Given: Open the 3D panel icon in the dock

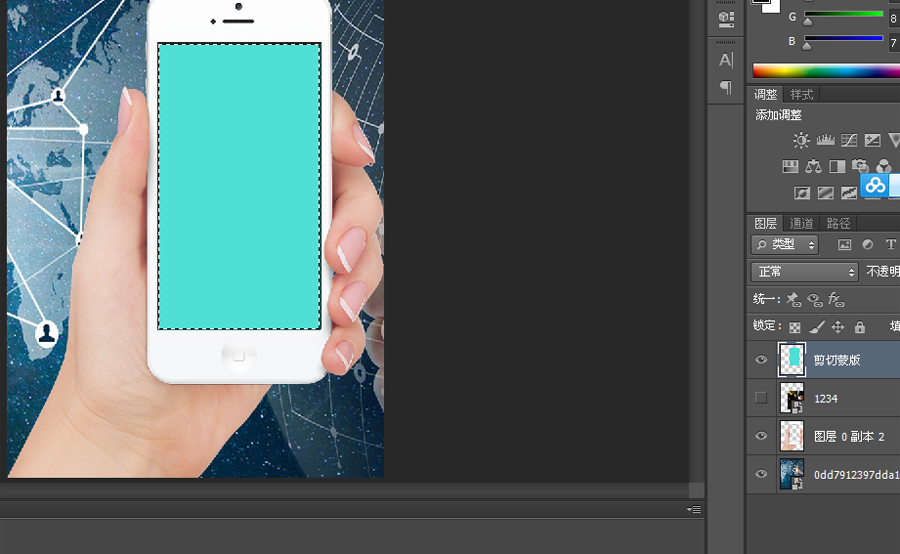Looking at the screenshot, I should pyautogui.click(x=726, y=19).
